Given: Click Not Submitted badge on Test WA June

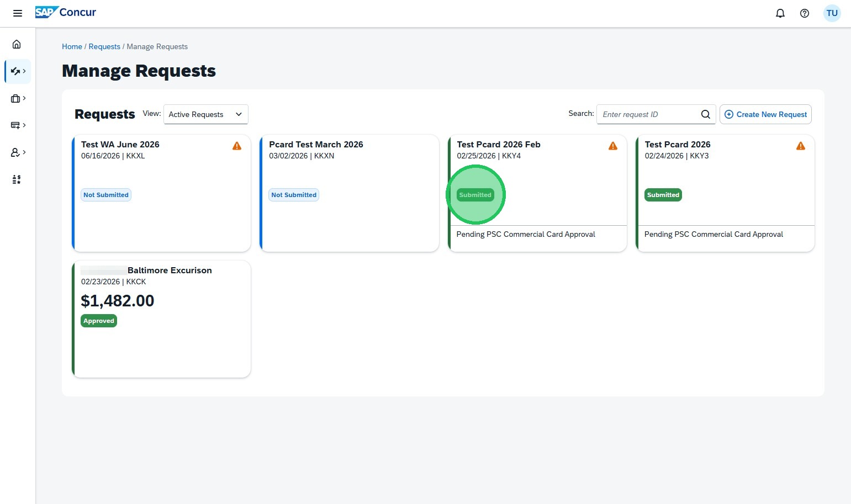Looking at the screenshot, I should pos(106,195).
